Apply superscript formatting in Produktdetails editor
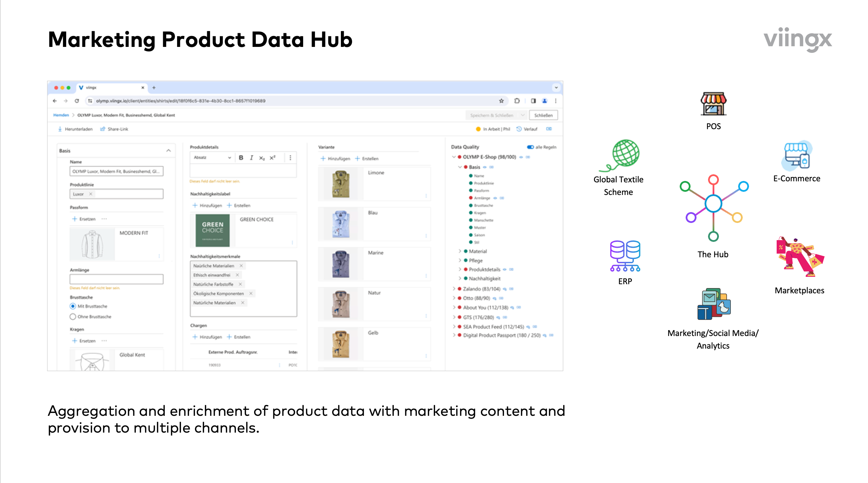The height and width of the screenshot is (483, 868). (272, 158)
